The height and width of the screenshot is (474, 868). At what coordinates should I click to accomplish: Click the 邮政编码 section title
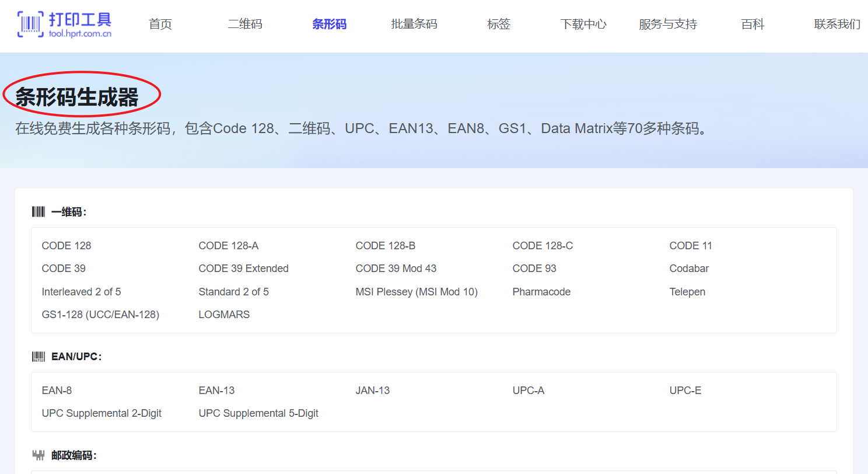tap(74, 455)
